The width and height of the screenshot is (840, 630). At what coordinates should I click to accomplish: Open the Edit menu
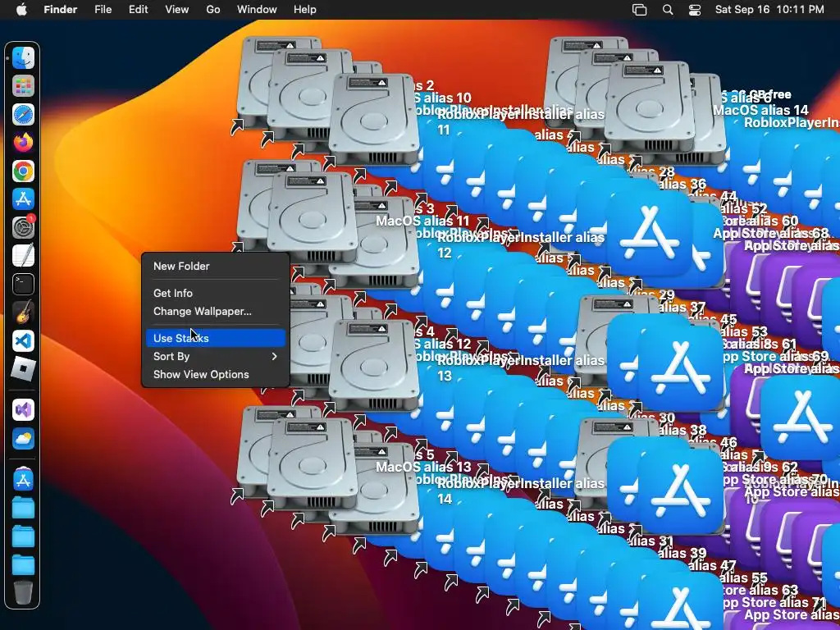click(x=138, y=10)
